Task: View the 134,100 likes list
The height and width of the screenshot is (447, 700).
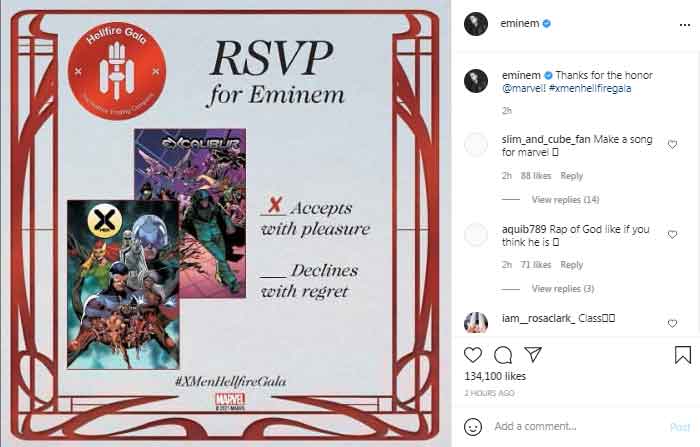Action: click(x=495, y=376)
